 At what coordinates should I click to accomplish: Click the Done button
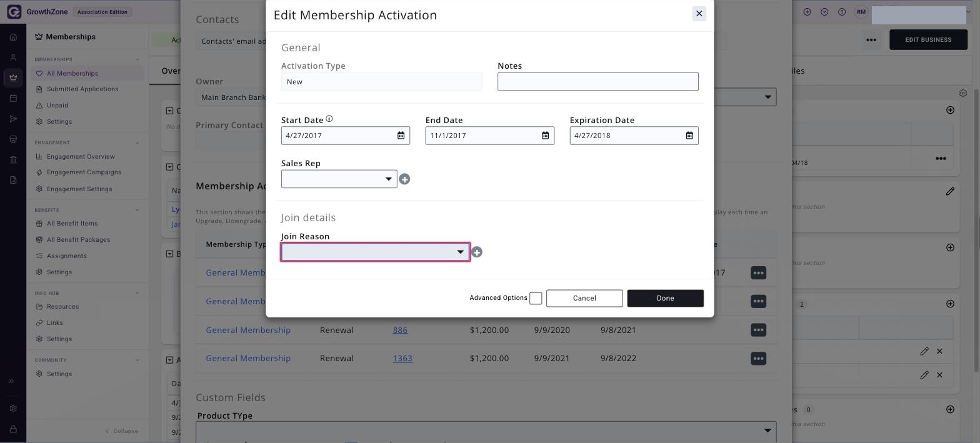click(665, 298)
